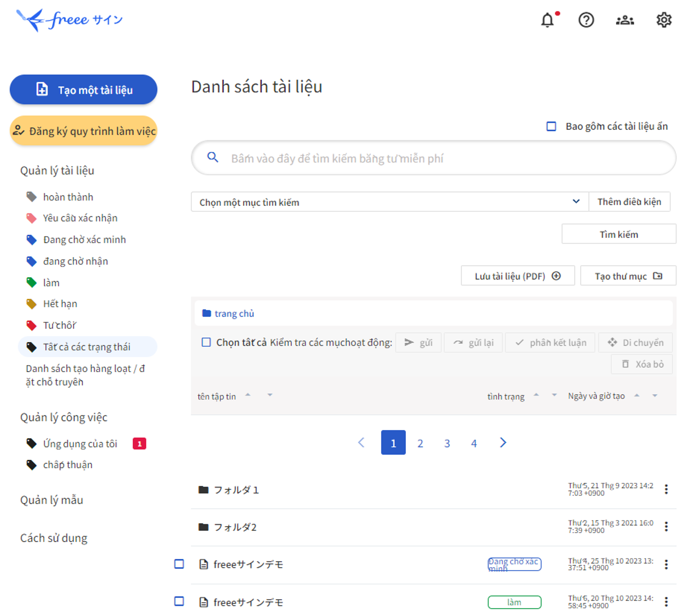Image resolution: width=687 pixels, height=616 pixels.
Task: Sort tên tập tin ascending
Action: coord(248,395)
